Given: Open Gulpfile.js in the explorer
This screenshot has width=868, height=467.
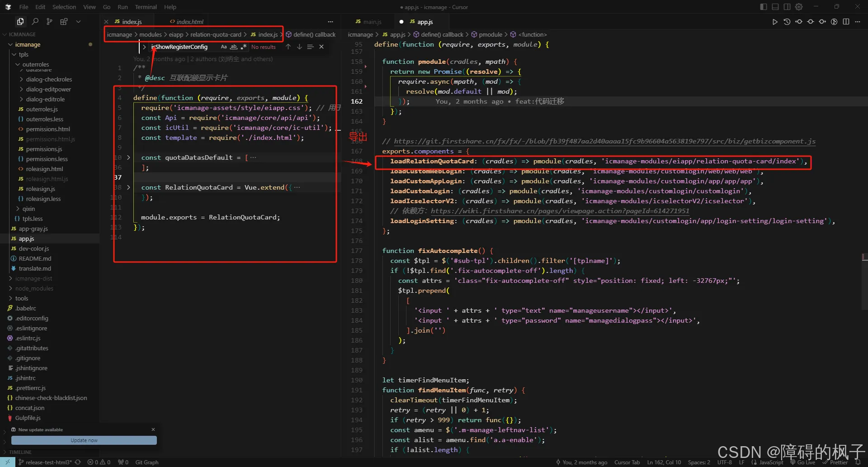Looking at the screenshot, I should pos(28,418).
